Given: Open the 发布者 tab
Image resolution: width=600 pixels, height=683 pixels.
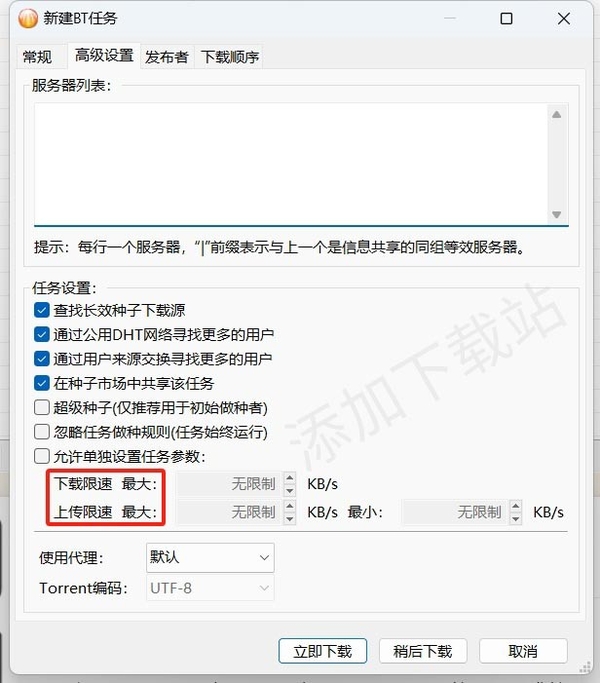Looking at the screenshot, I should coord(167,57).
